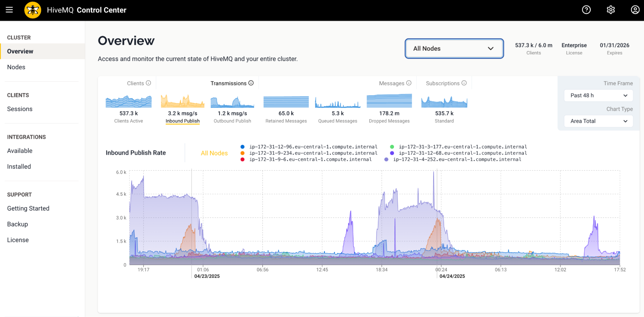The image size is (644, 317).
Task: Click the HiveMQ bee logo
Action: click(33, 10)
